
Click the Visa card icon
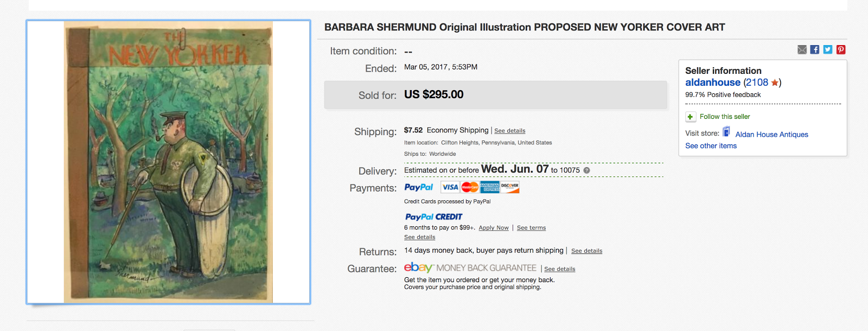coord(450,187)
